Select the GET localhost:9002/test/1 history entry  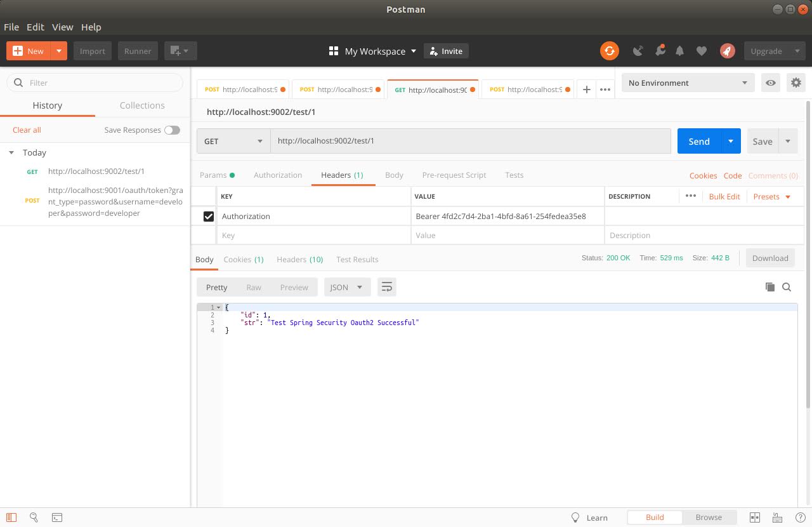pos(96,171)
